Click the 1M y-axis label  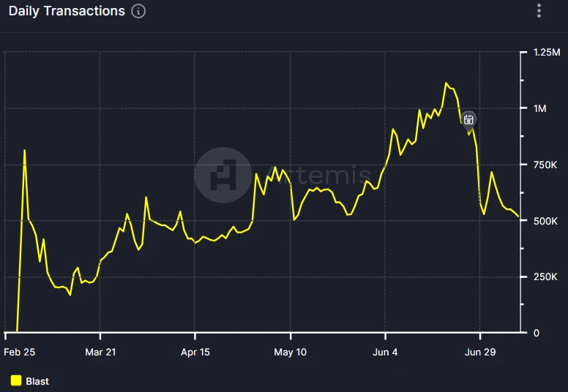tap(540, 109)
